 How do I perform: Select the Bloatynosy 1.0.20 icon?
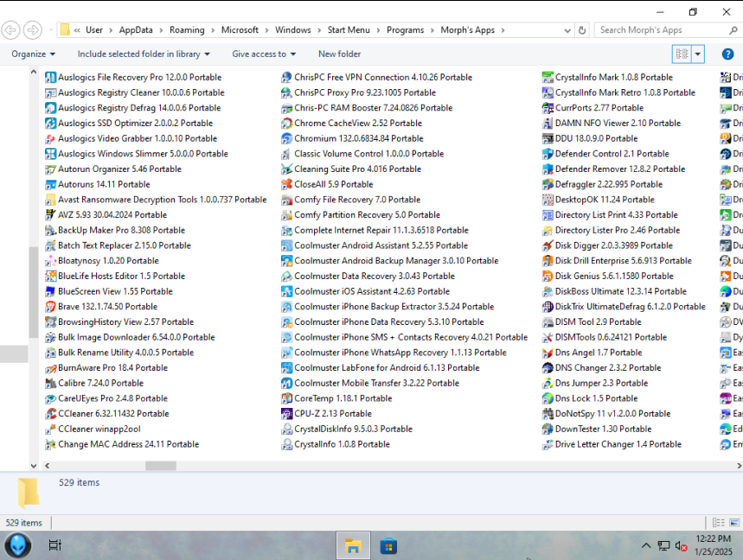pyautogui.click(x=50, y=261)
